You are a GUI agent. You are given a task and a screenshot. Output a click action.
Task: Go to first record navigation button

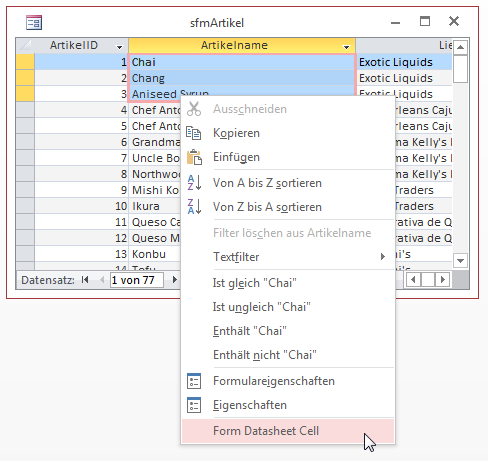(x=85, y=280)
